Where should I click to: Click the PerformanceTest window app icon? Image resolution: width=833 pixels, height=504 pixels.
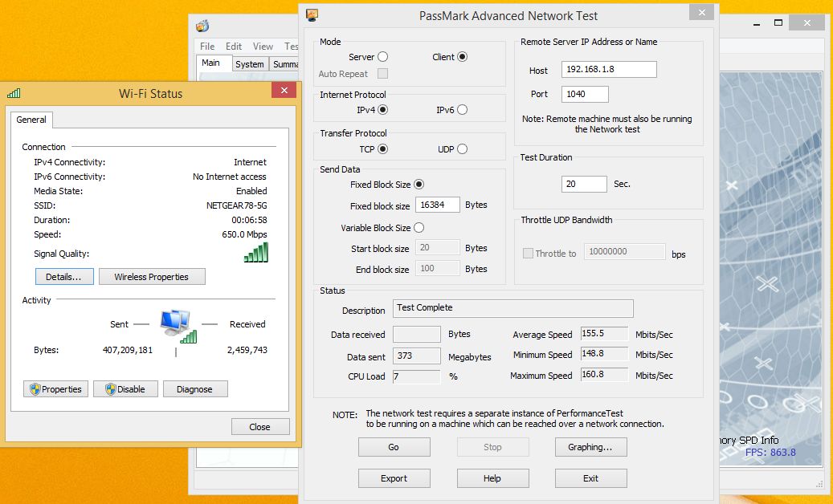point(202,26)
